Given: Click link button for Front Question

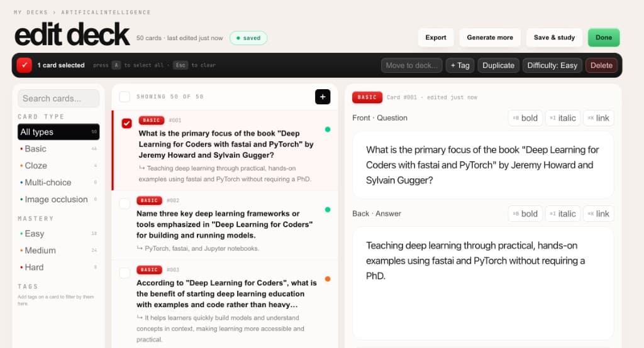Looking at the screenshot, I should 599,118.
